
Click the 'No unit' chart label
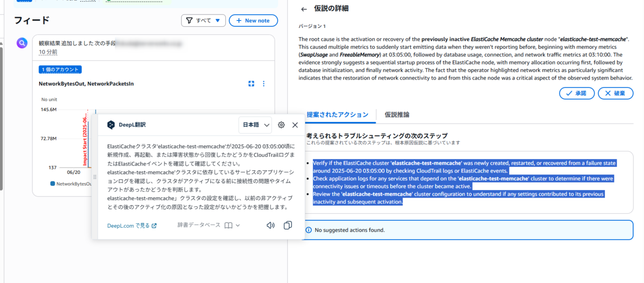coord(50,99)
